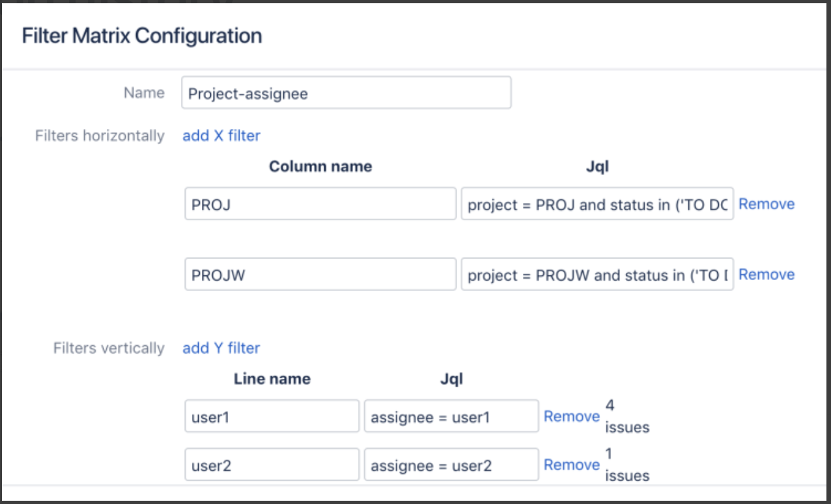Click the Jql field for project PROJ
The height and width of the screenshot is (504, 831).
597,204
